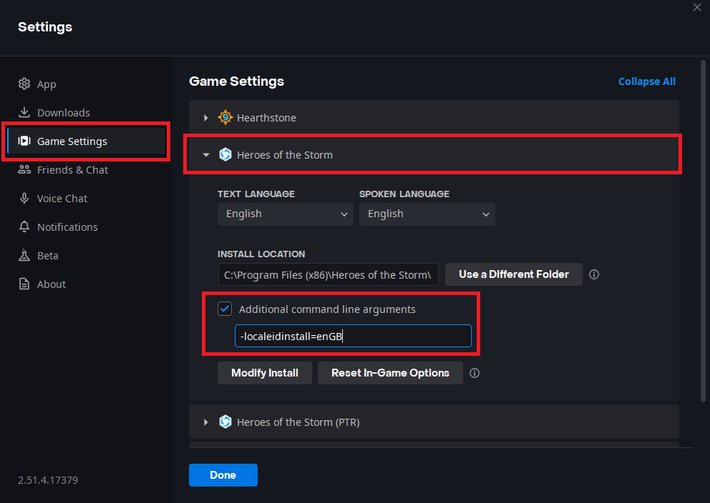
Task: Collapse the Heroes of the Storm section arrow
Action: point(206,155)
